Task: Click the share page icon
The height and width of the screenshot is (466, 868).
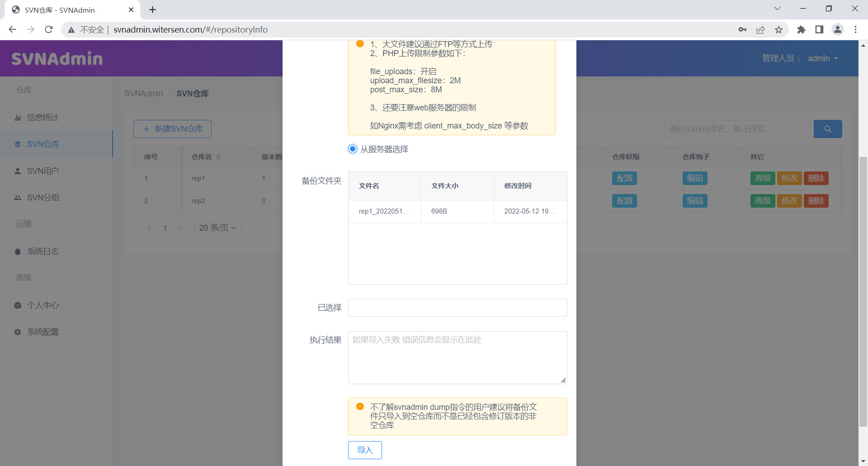Action: coord(760,29)
